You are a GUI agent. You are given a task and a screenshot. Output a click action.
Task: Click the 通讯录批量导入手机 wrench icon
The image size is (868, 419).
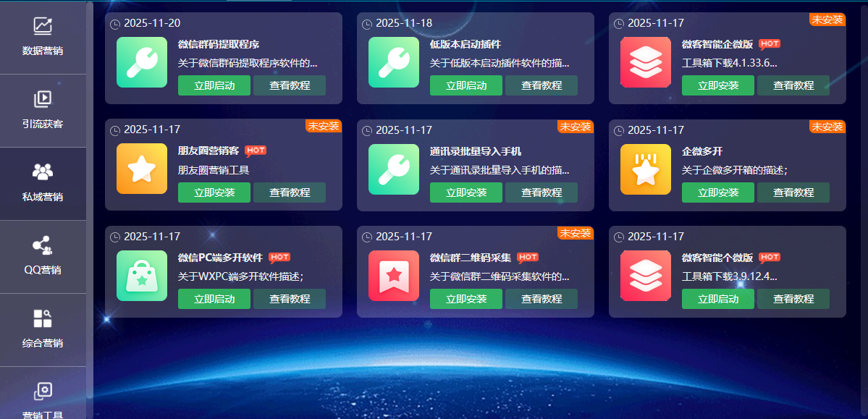pyautogui.click(x=393, y=169)
